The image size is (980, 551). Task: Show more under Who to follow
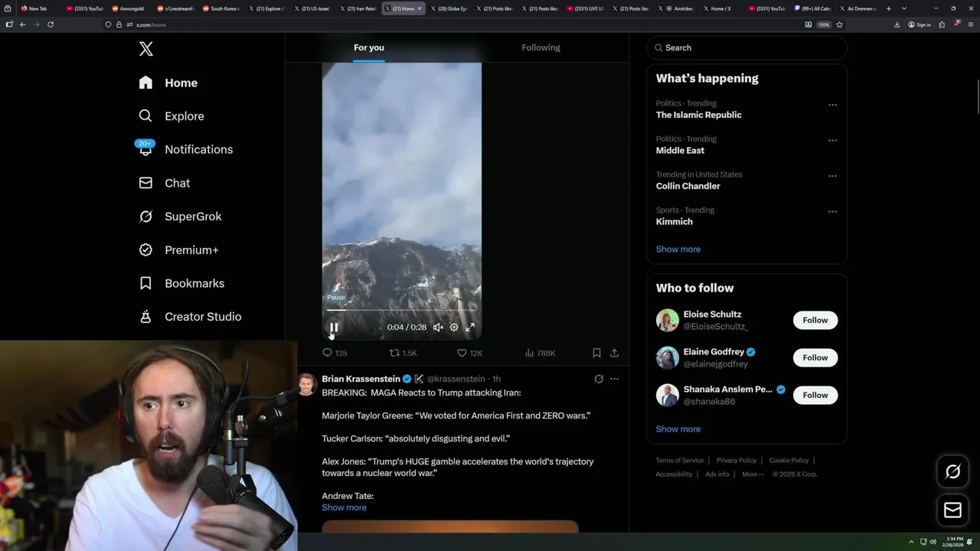click(678, 429)
